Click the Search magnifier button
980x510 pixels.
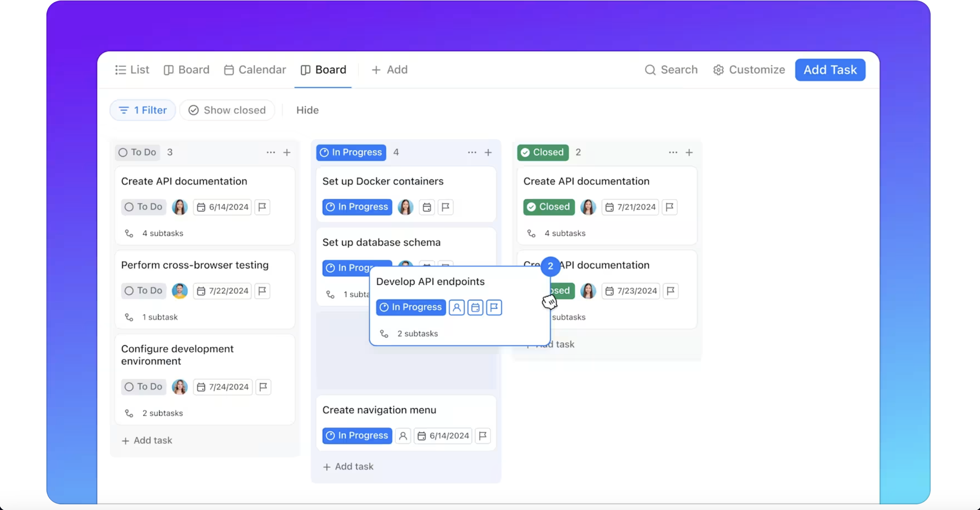coord(671,70)
